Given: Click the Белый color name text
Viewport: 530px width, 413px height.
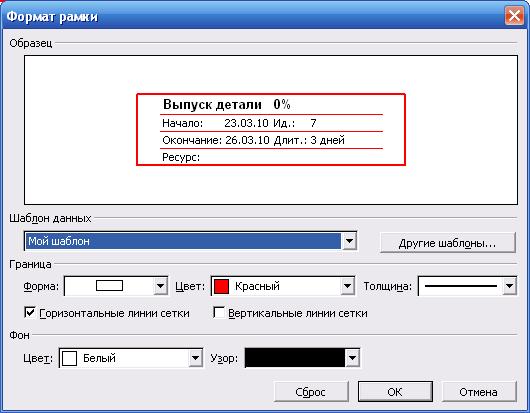Looking at the screenshot, I should point(99,358).
